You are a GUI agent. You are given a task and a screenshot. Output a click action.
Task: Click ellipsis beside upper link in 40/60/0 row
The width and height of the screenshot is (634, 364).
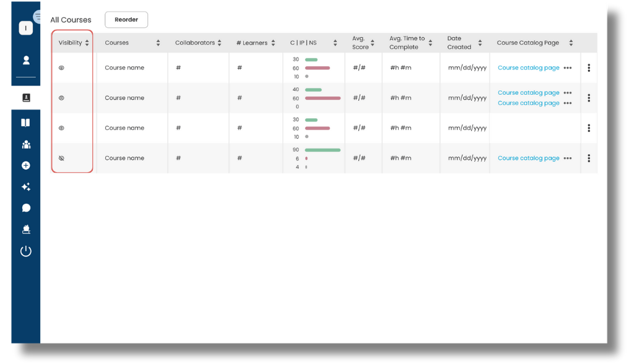[x=568, y=93]
